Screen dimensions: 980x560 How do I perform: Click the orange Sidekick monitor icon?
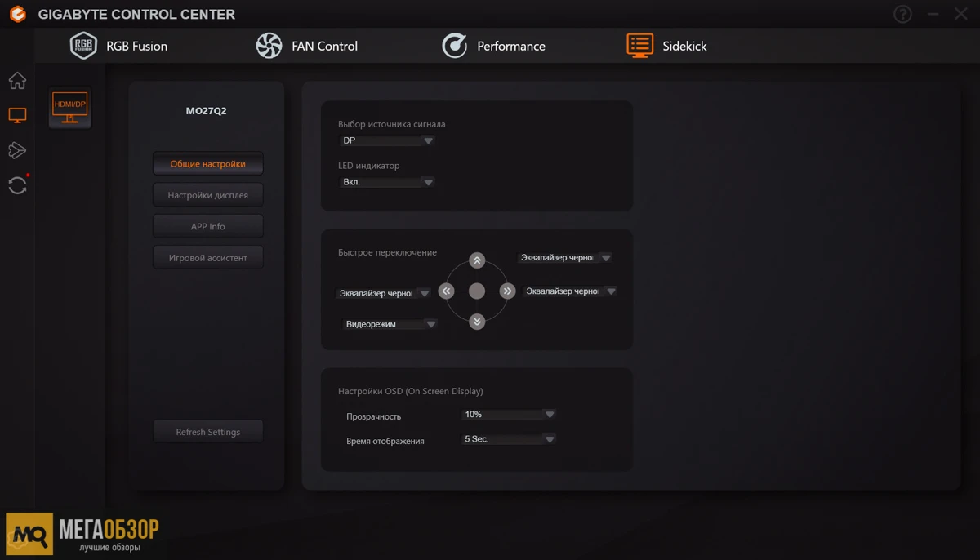(x=640, y=46)
